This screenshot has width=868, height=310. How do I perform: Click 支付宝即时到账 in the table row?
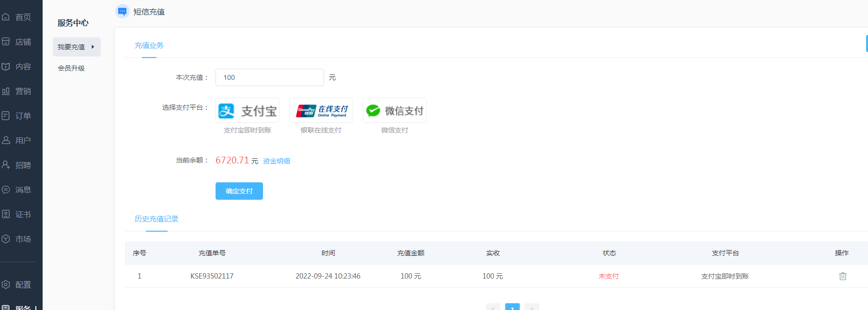point(725,276)
